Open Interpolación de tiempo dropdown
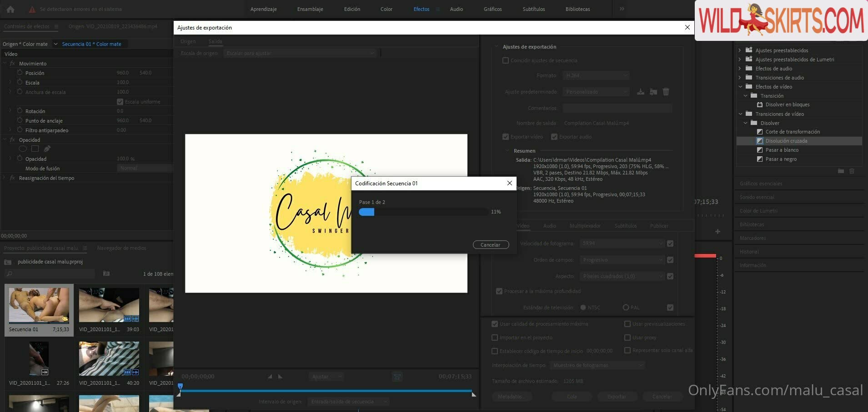868x412 pixels. click(x=597, y=365)
